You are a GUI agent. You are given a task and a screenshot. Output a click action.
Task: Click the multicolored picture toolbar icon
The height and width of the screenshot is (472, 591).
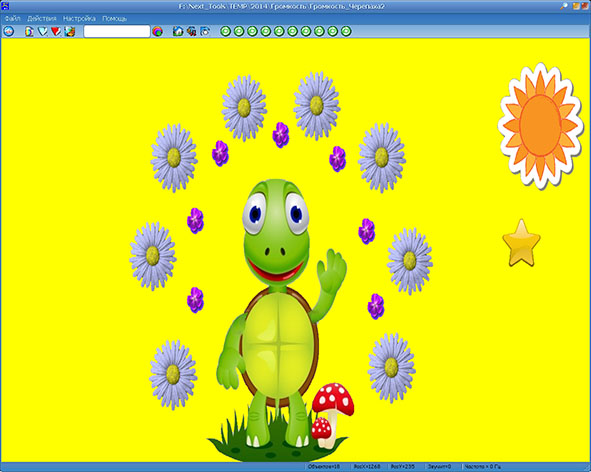pyautogui.click(x=69, y=31)
